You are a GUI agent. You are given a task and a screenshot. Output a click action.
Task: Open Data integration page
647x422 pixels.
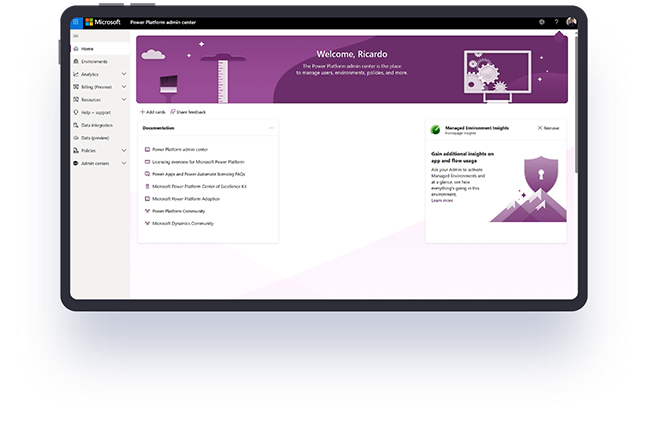tap(100, 125)
